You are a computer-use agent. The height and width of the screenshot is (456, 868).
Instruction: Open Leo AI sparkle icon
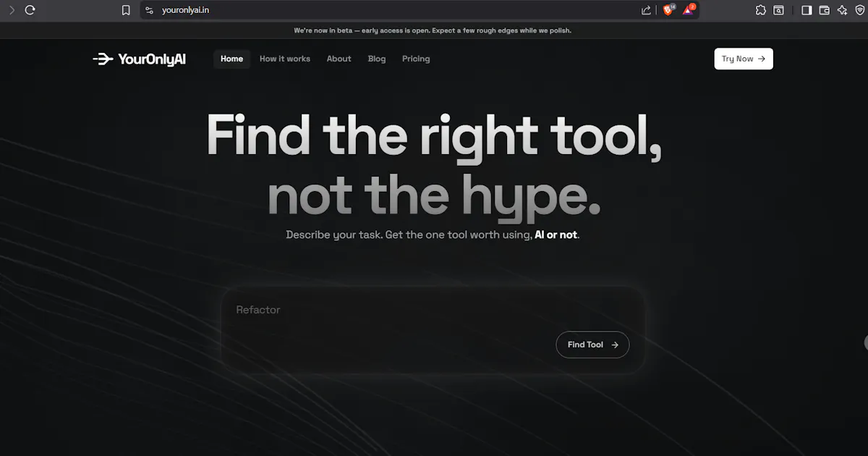[842, 10]
